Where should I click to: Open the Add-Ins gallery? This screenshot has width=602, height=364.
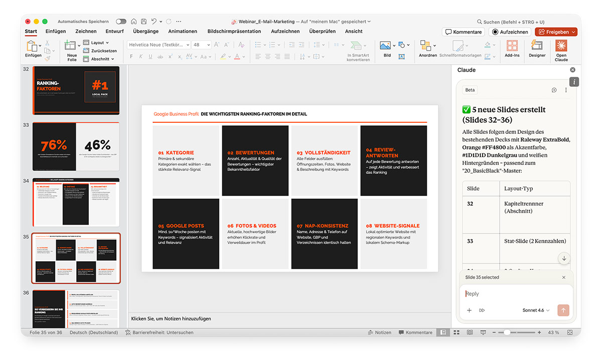click(x=512, y=49)
